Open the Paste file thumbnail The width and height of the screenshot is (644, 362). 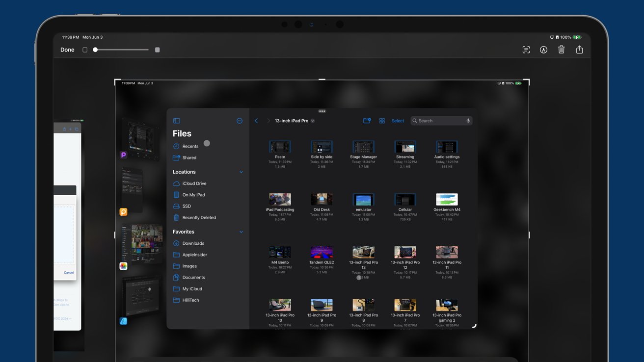280,147
